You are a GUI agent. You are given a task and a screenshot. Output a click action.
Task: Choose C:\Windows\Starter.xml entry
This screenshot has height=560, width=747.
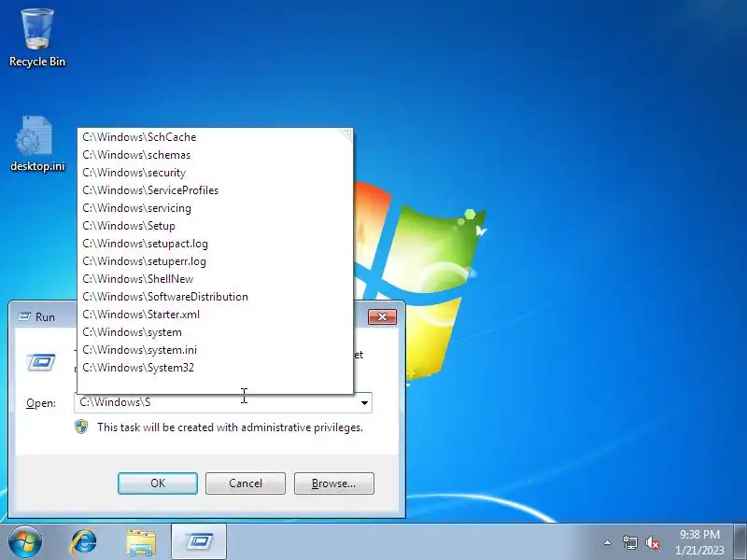[x=215, y=315]
